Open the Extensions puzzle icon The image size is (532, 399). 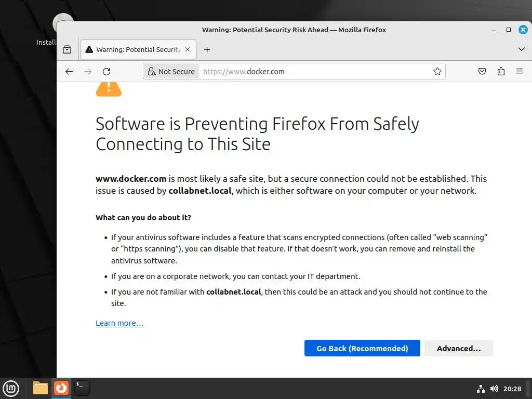pos(501,72)
